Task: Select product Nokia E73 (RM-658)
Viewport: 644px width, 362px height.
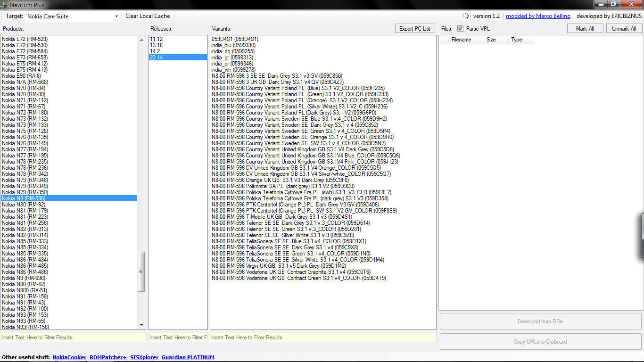Action: point(69,58)
